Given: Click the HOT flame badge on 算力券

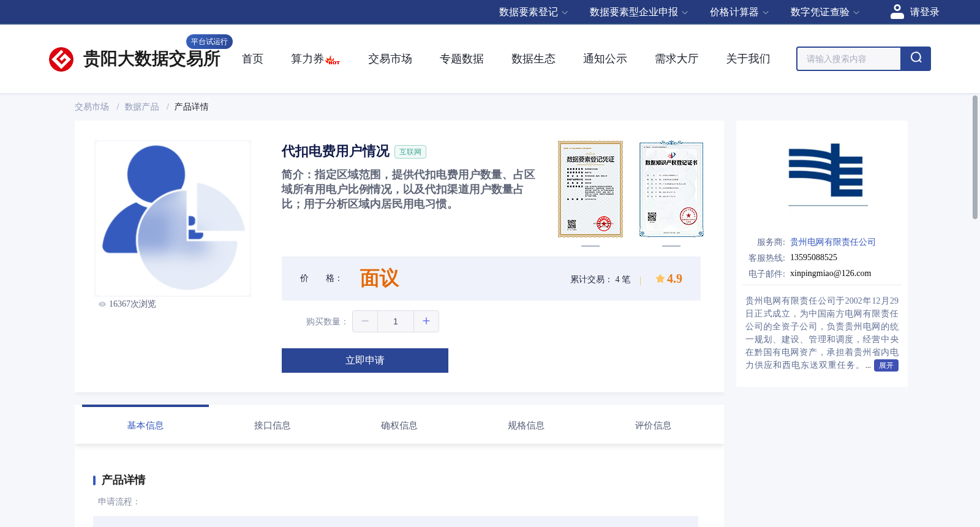Looking at the screenshot, I should (333, 60).
